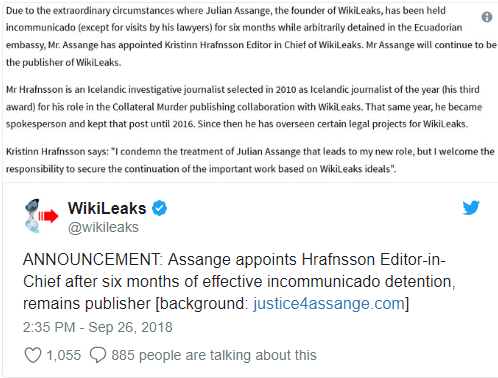498x378 pixels.
Task: View 885 people are talking about this
Action: click(214, 355)
